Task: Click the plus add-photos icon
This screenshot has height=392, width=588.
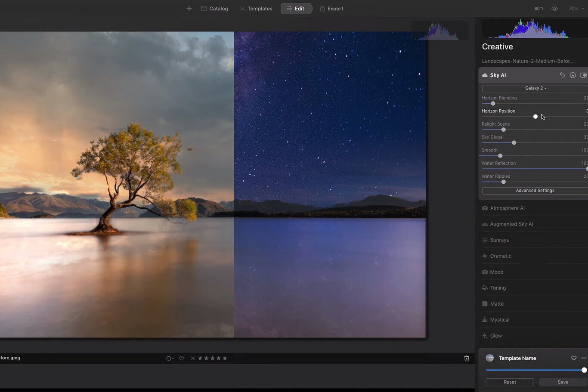Action: pyautogui.click(x=189, y=9)
